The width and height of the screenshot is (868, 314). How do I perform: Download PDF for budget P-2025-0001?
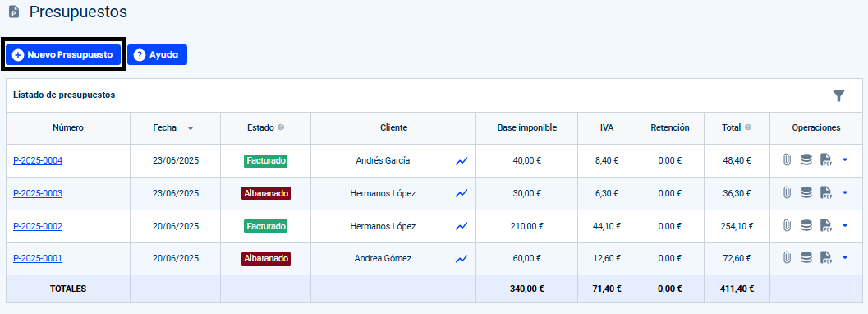click(826, 258)
